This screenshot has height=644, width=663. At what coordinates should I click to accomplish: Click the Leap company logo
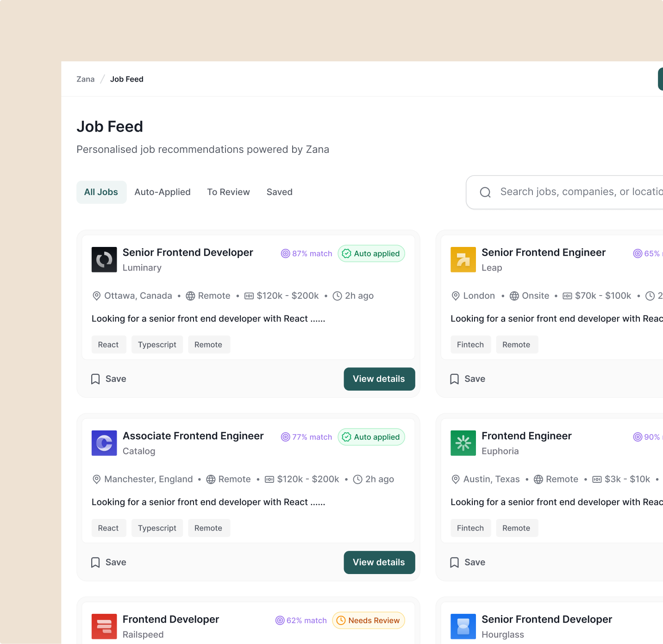(x=463, y=259)
